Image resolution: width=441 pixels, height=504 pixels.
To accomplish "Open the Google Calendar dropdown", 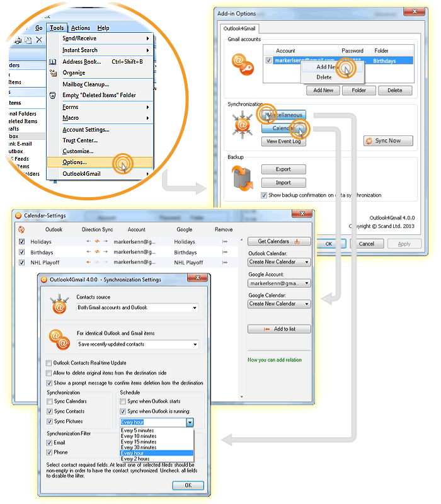I will point(279,304).
